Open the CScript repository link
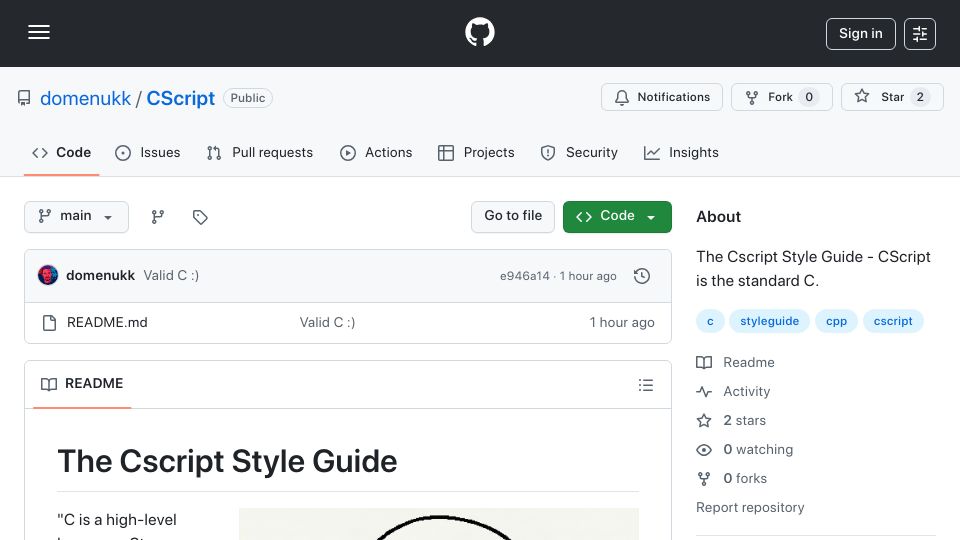960x540 pixels. click(x=181, y=98)
